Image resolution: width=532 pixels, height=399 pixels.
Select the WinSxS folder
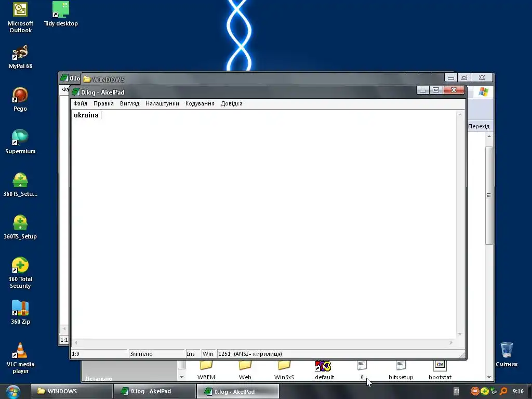pos(284,370)
